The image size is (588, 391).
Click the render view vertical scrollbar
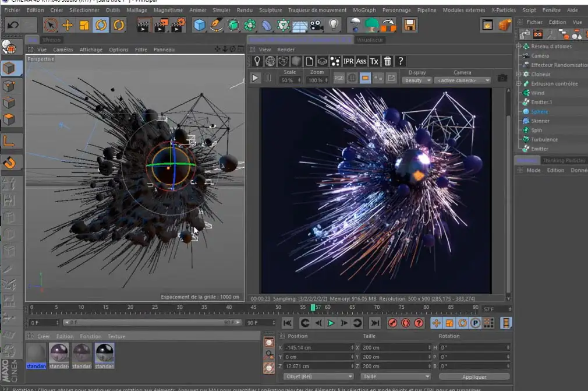pyautogui.click(x=508, y=194)
